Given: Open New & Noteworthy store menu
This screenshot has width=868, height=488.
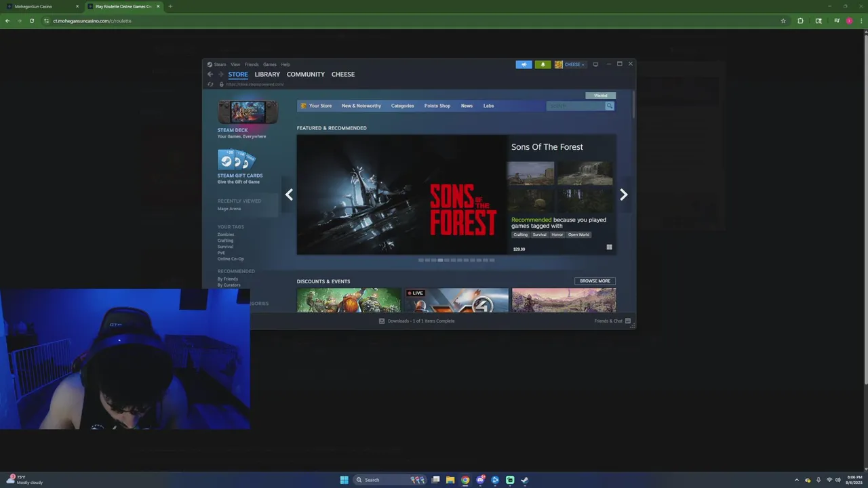Looking at the screenshot, I should click(x=361, y=106).
